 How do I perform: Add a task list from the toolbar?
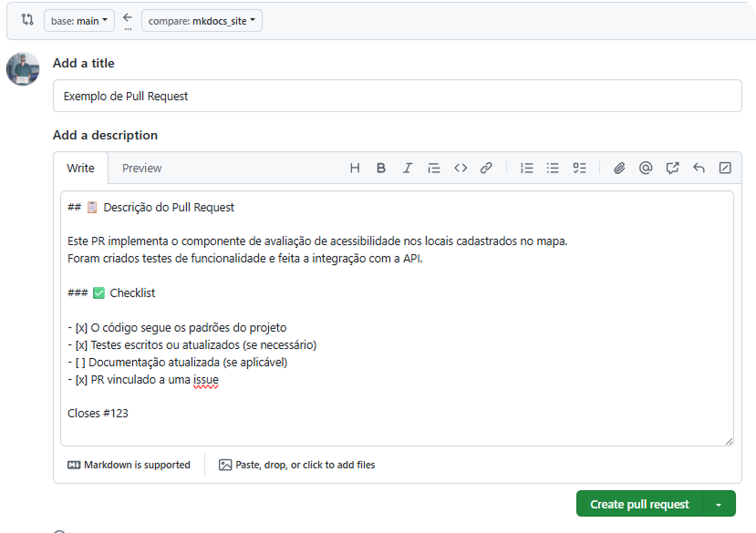tap(579, 169)
